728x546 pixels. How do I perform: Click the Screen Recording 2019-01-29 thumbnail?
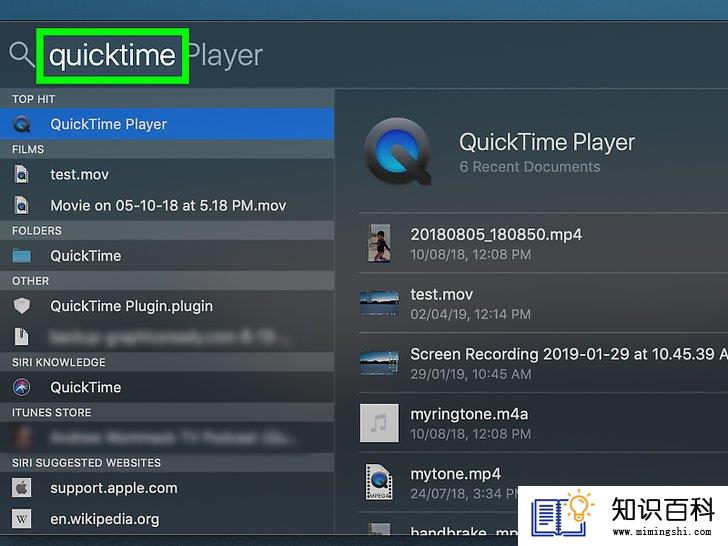click(x=379, y=363)
